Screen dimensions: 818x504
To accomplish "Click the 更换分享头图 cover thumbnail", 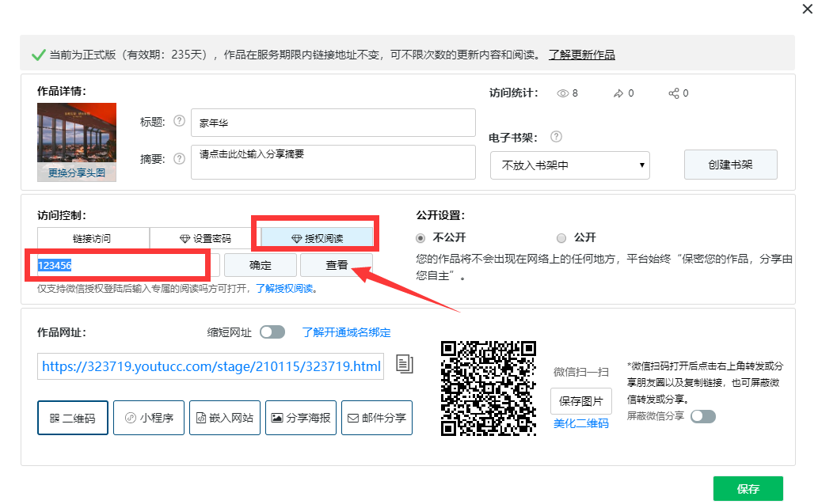I will pyautogui.click(x=77, y=142).
